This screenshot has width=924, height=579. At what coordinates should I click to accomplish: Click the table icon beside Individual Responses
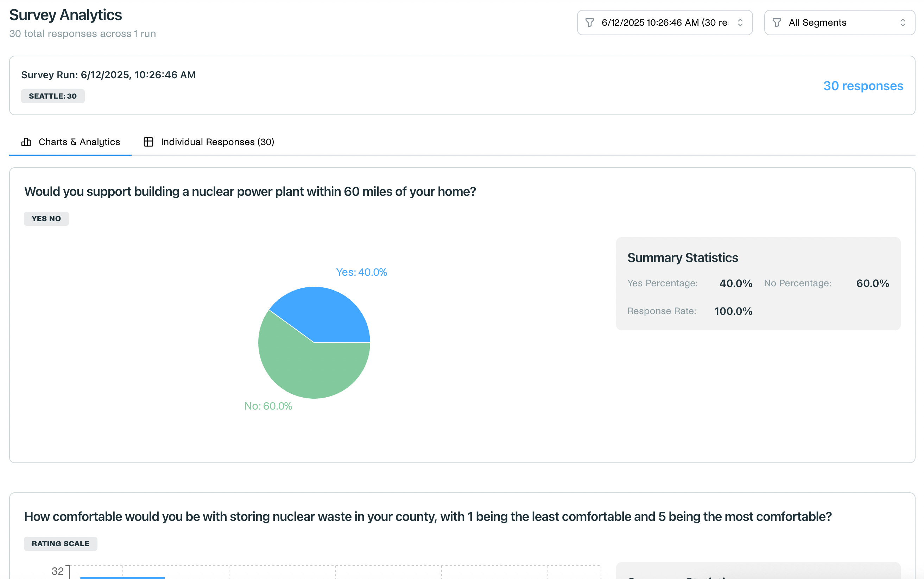148,142
